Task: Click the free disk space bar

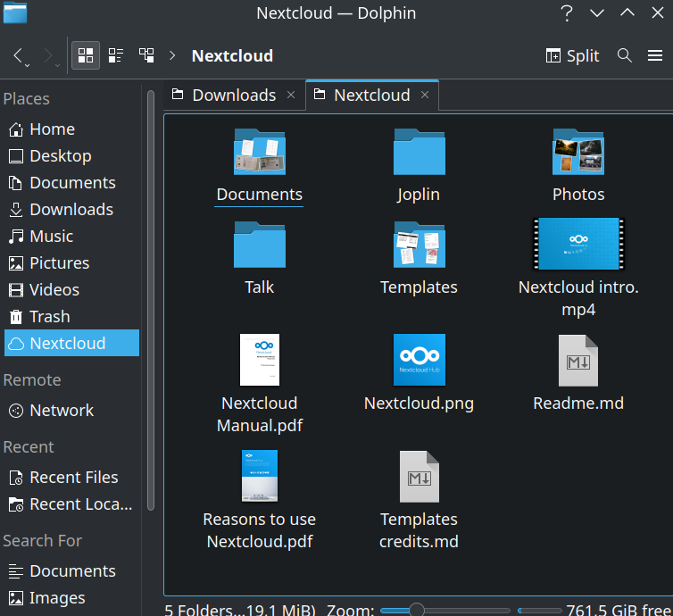Action: click(x=539, y=611)
